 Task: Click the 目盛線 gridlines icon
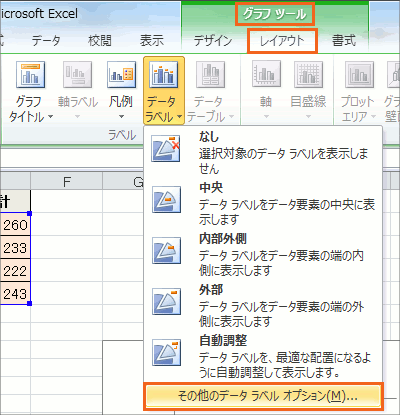[x=308, y=74]
